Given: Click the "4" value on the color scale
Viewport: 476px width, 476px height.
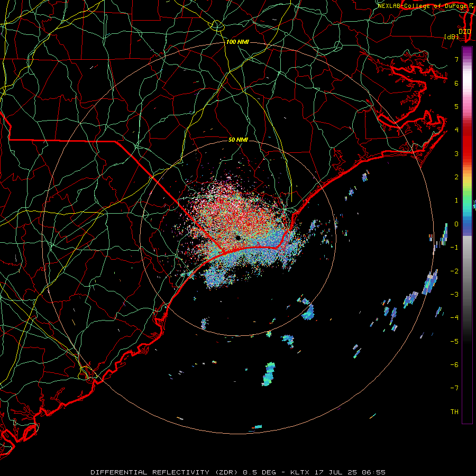Looking at the screenshot, I should [456, 130].
